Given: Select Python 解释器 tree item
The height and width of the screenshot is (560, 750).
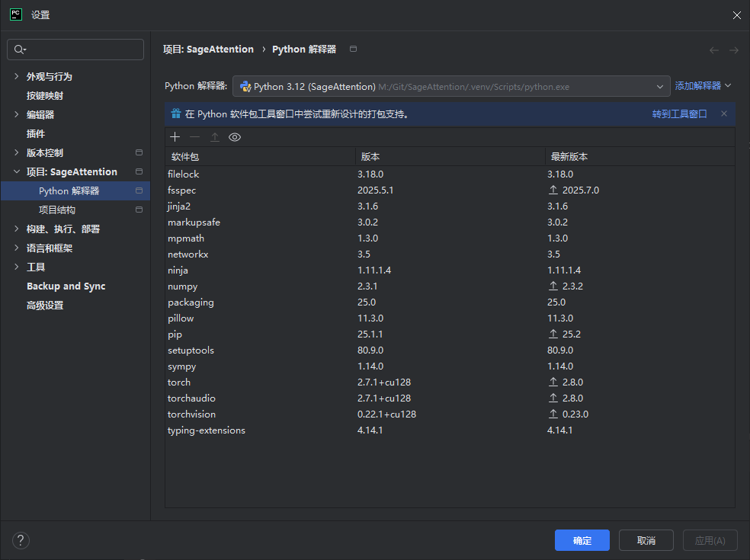Looking at the screenshot, I should pos(75,190).
